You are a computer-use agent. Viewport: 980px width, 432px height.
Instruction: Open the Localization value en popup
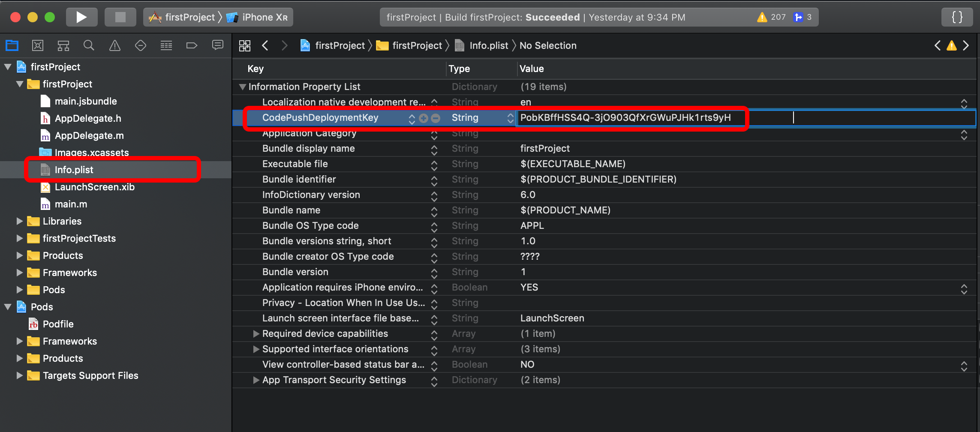point(964,103)
